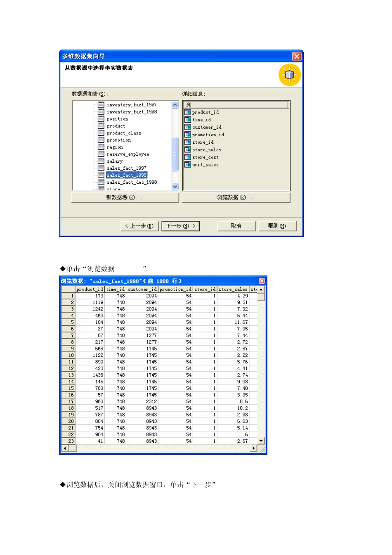Click the unit_sales column icon
Screen dimensions: 392x555
coord(188,164)
